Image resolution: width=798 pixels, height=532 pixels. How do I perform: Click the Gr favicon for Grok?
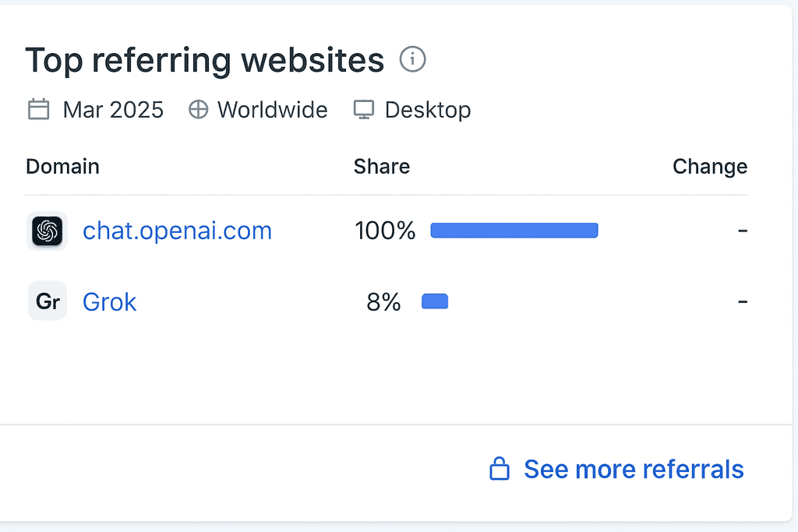[48, 301]
